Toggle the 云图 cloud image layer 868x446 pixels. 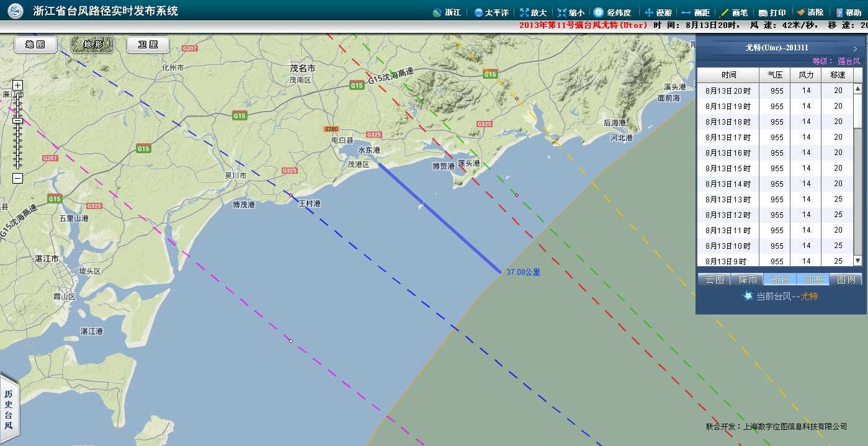(714, 279)
